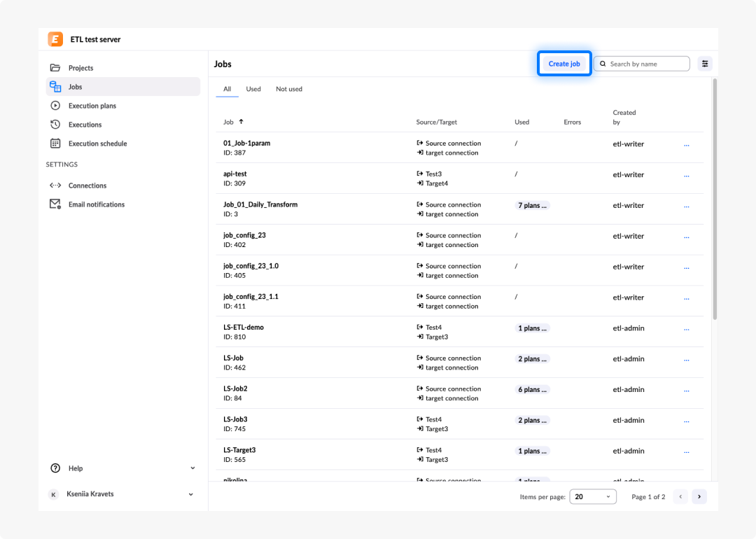Screen dimensions: 756x539
Task: Open Projects via its folder icon
Action: click(x=55, y=67)
